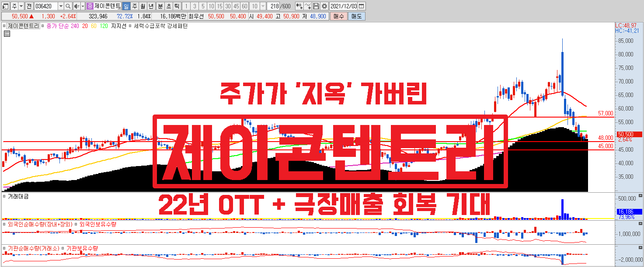The height and width of the screenshot is (267, 644).
Task: Click the HC:-41,21 readout
Action: (627, 31)
